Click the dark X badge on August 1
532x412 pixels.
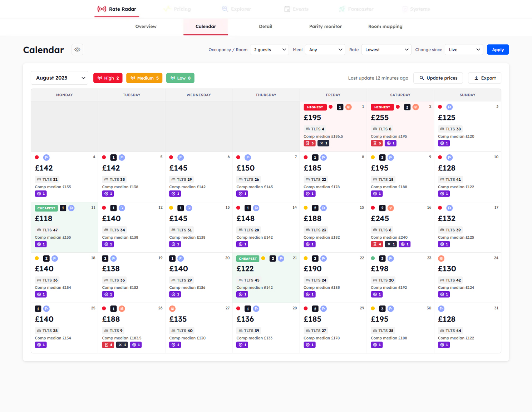(x=323, y=143)
